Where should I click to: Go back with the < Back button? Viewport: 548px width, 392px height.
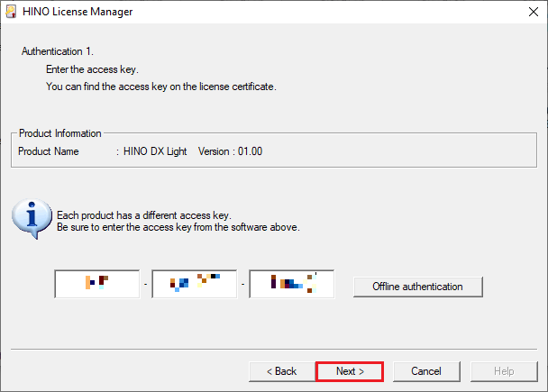click(282, 371)
